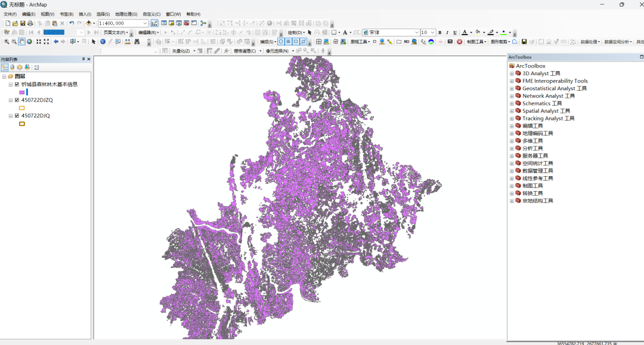Viewport: 644px width, 345px height.
Task: Select the Identify tool
Action: [x=103, y=42]
